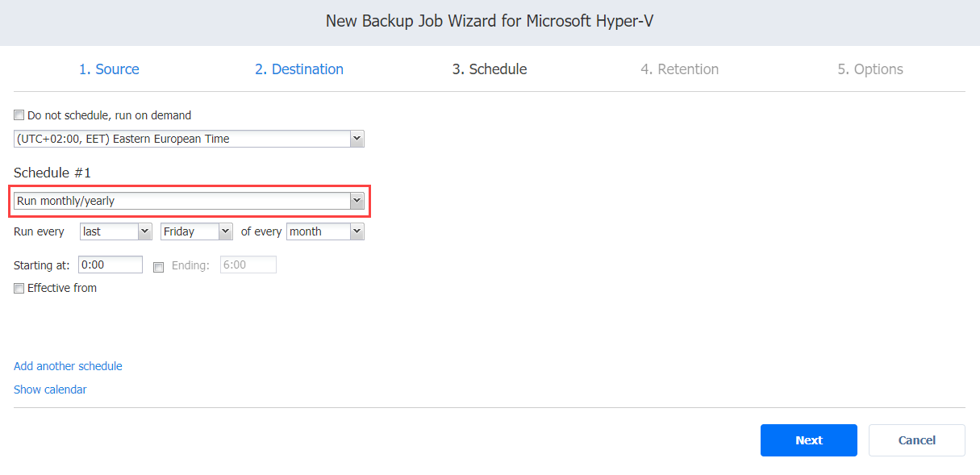The height and width of the screenshot is (475, 980).
Task: Select the 4. Retention step
Action: 680,69
